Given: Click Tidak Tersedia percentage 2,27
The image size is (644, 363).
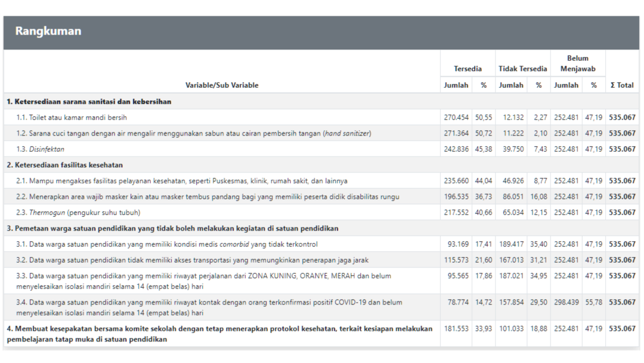Looking at the screenshot, I should tap(540, 118).
